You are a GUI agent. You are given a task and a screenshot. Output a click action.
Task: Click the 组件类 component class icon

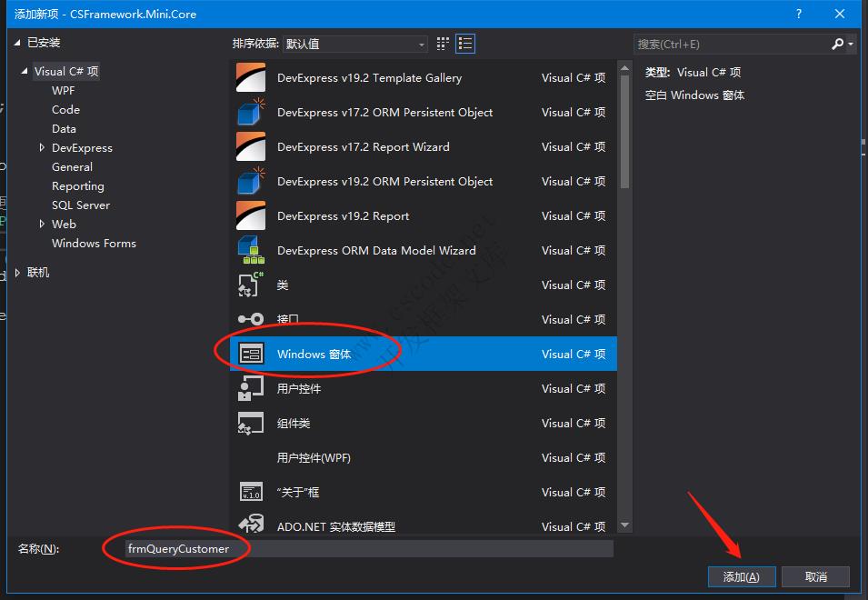(x=250, y=423)
